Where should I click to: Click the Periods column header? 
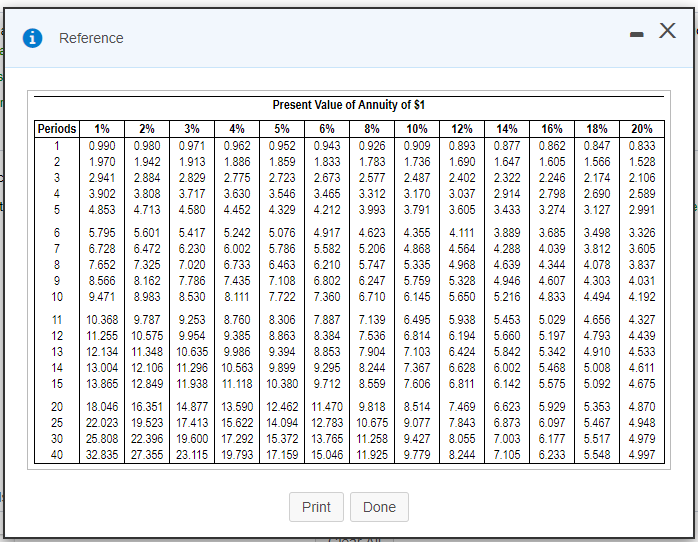(57, 129)
